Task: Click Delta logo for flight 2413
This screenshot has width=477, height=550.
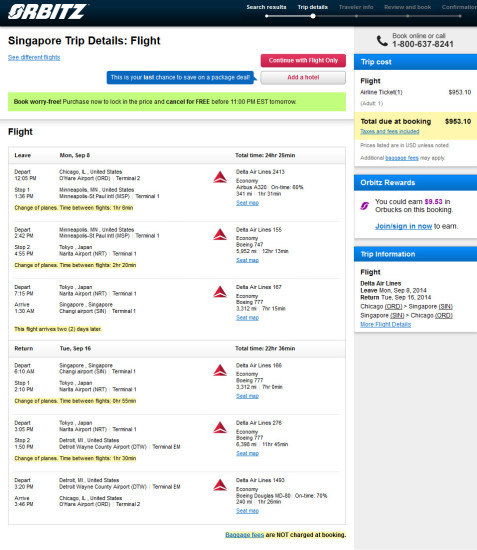Action: click(220, 177)
